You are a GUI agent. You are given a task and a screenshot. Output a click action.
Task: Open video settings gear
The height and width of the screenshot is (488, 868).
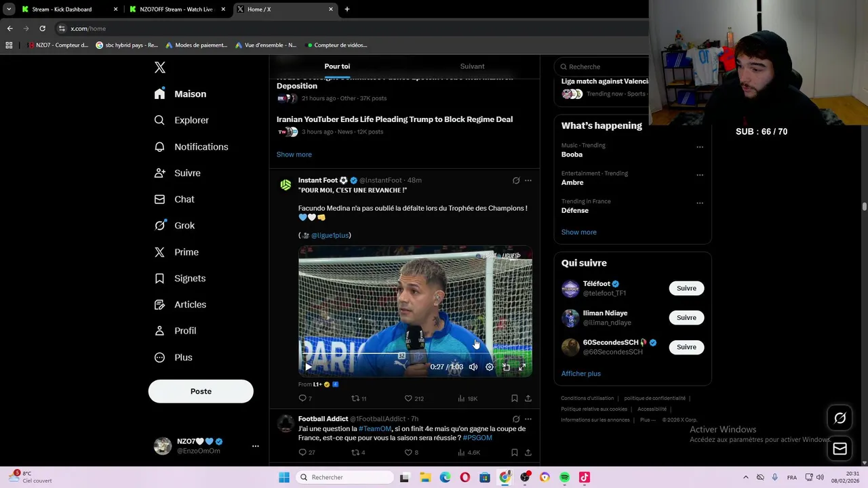pyautogui.click(x=490, y=367)
